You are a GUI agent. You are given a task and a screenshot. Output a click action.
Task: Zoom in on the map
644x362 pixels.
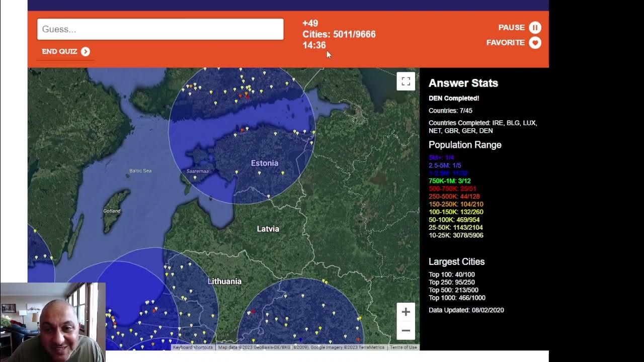coord(406,312)
